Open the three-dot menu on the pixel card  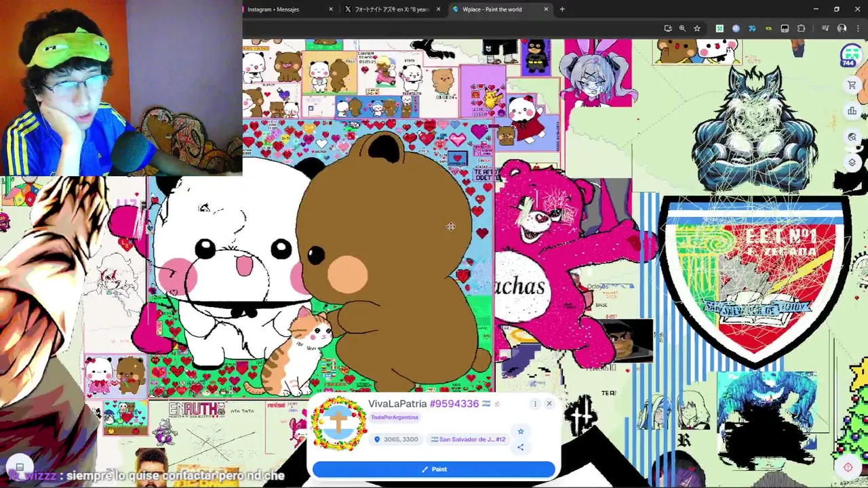pos(535,404)
